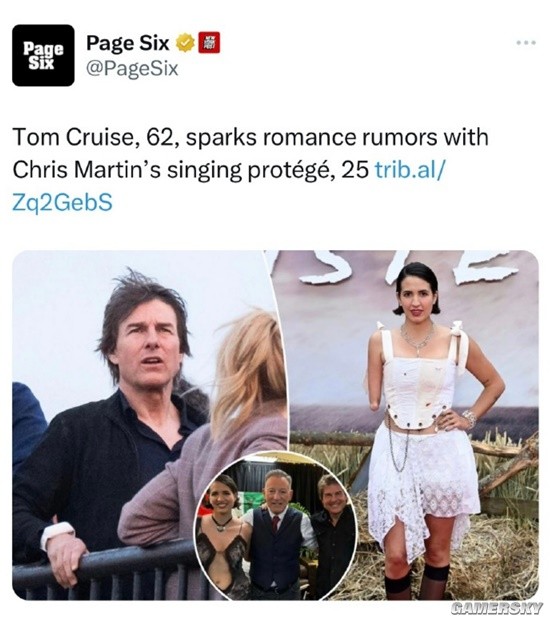Click the gold verified checkmark badge
Screen dimensions: 550x621
185,43
